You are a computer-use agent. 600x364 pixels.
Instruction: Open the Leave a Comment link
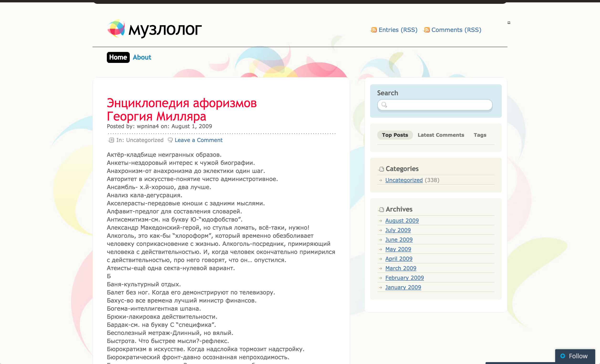pos(198,140)
